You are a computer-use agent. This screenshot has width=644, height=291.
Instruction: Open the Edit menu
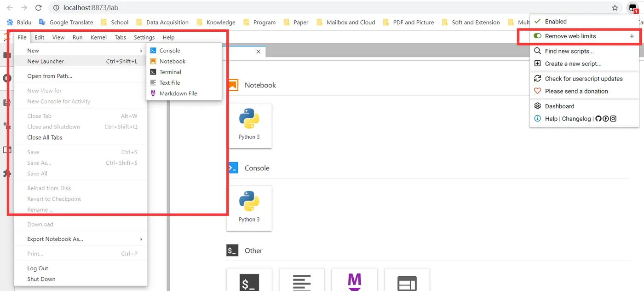tap(40, 37)
